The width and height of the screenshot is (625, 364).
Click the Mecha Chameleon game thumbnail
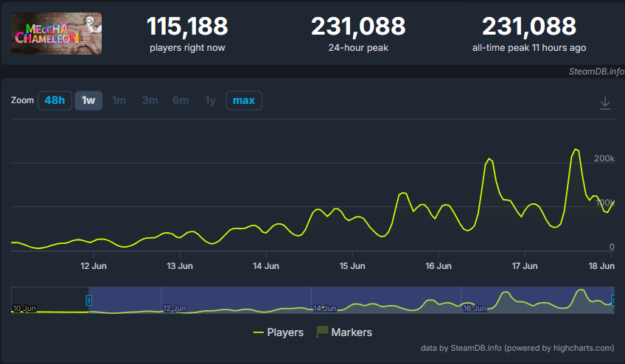tap(56, 33)
